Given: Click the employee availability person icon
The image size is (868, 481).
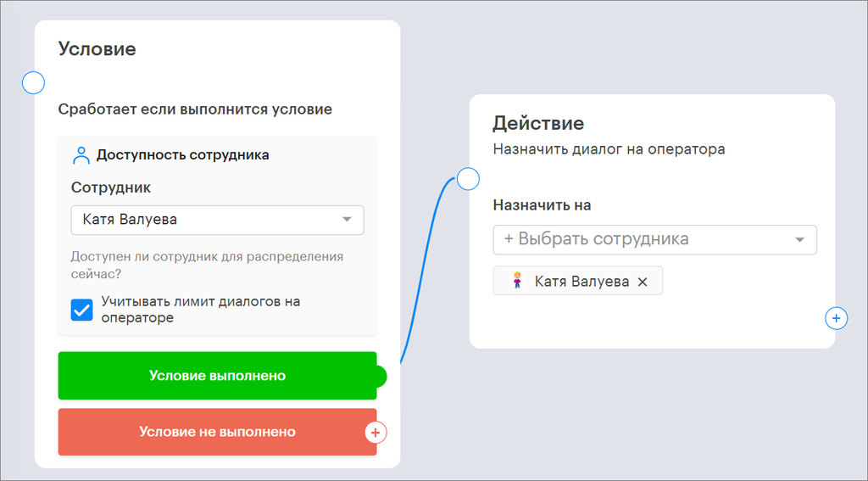Looking at the screenshot, I should click(x=81, y=156).
